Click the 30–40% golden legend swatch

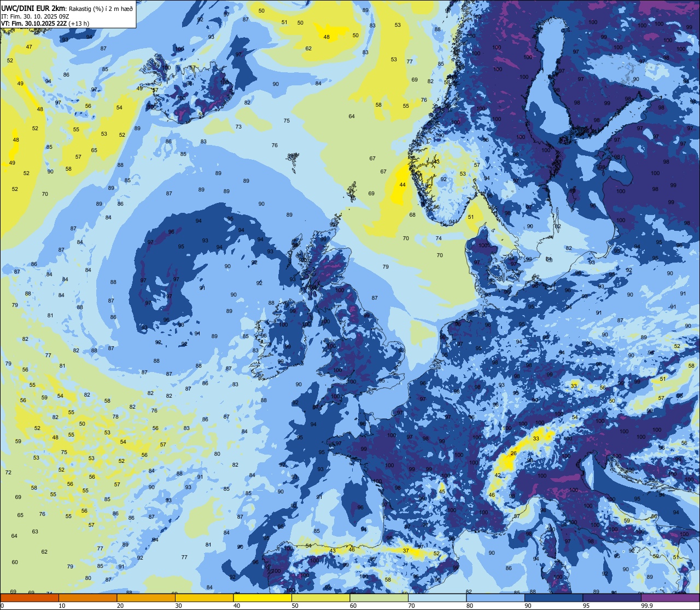coord(204,598)
